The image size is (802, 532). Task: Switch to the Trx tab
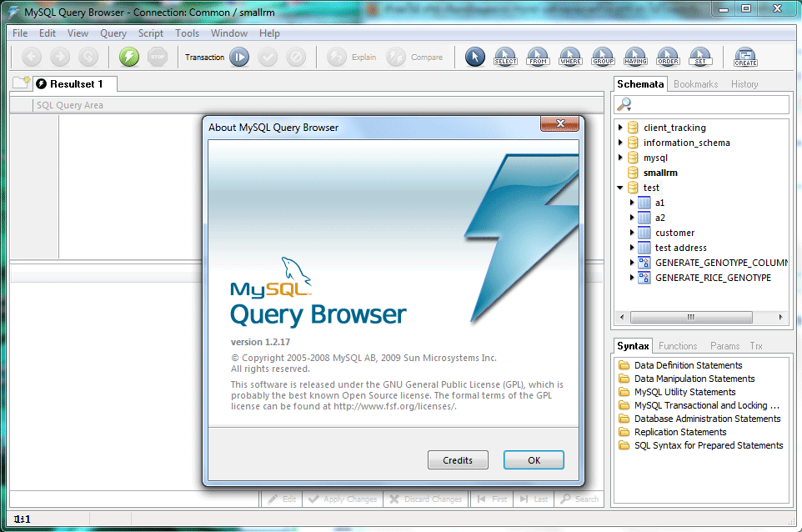click(x=756, y=346)
